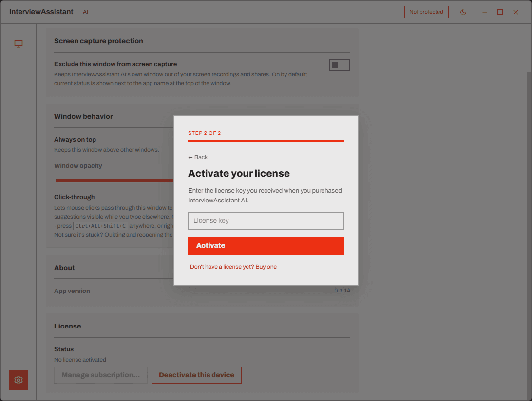Click the No license activated status text
Screen dimensions: 532x401
click(x=80, y=360)
